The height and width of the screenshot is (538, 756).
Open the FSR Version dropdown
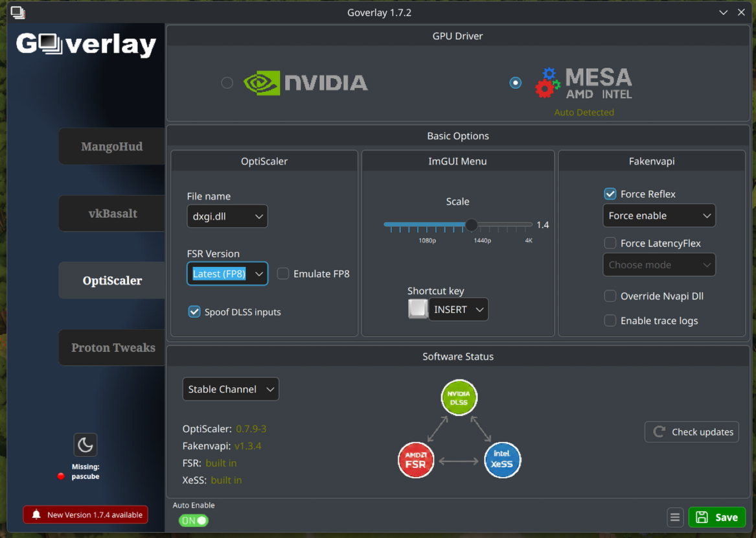point(227,274)
